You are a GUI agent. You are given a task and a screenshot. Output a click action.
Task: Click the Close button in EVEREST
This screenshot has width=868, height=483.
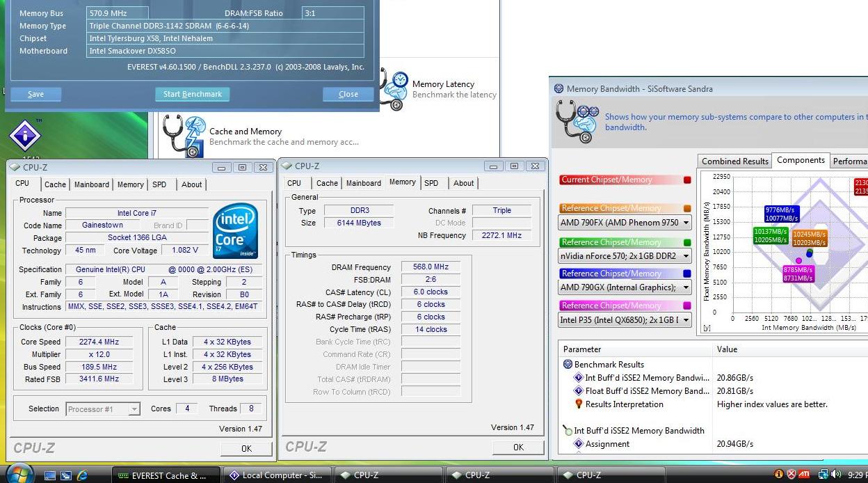348,94
